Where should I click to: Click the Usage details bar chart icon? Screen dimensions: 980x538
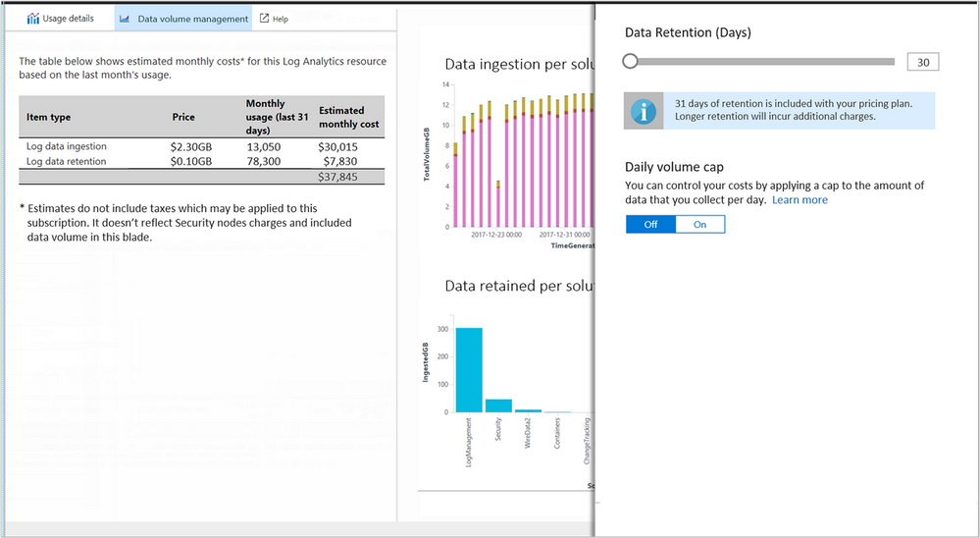tap(32, 19)
